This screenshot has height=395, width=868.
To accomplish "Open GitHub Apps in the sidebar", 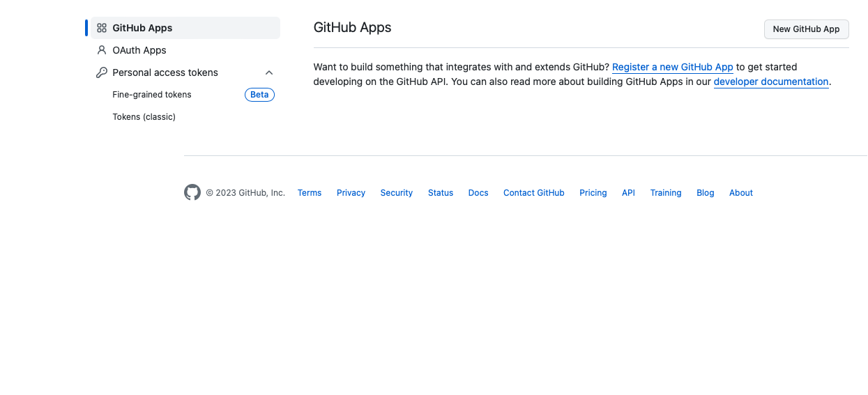I will tap(185, 28).
